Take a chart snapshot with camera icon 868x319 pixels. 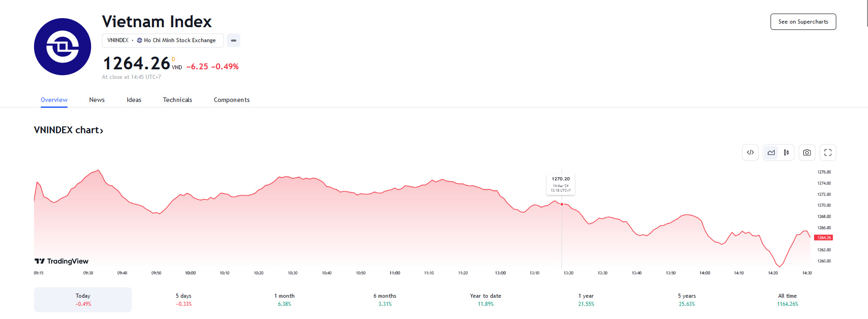coord(807,153)
